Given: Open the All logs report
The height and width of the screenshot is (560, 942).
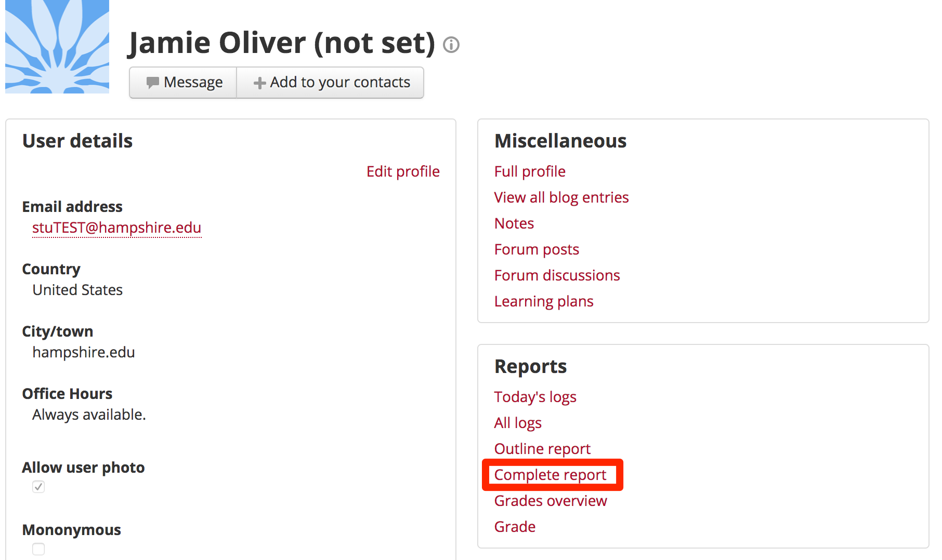Looking at the screenshot, I should [x=518, y=423].
